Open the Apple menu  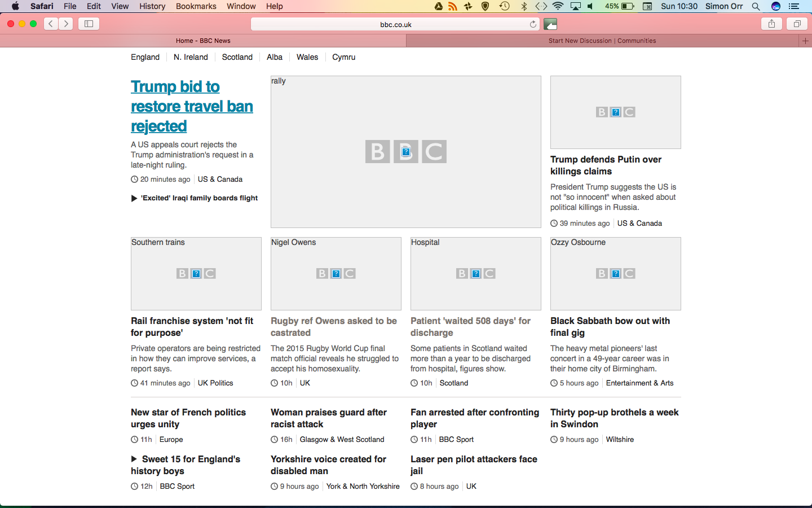tap(15, 6)
